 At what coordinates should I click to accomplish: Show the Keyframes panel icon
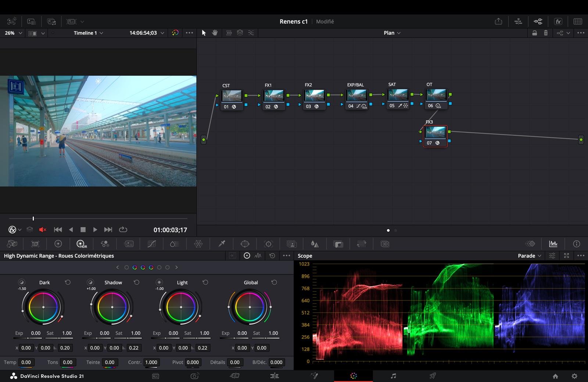pos(530,244)
